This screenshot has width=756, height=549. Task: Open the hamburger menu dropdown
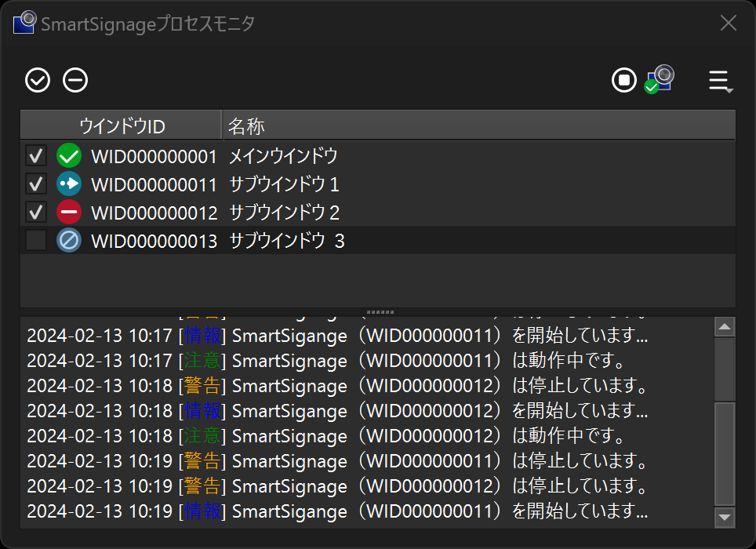click(720, 81)
